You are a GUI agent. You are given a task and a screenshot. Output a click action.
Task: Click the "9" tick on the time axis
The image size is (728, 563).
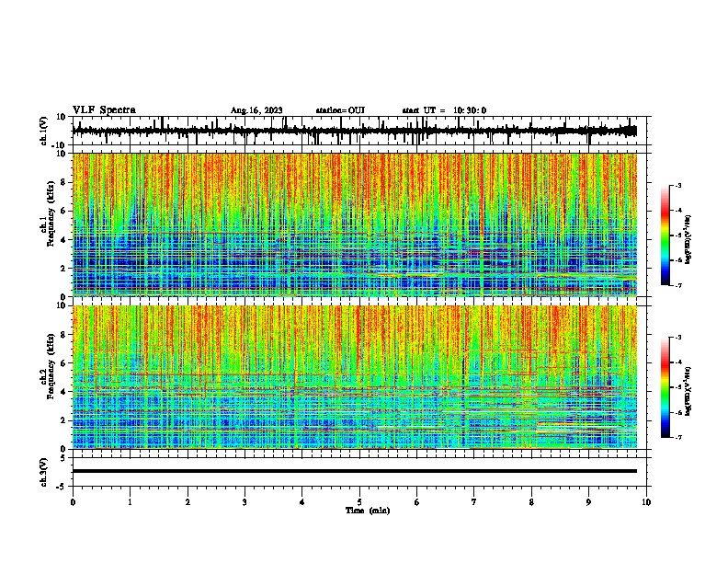click(x=588, y=502)
